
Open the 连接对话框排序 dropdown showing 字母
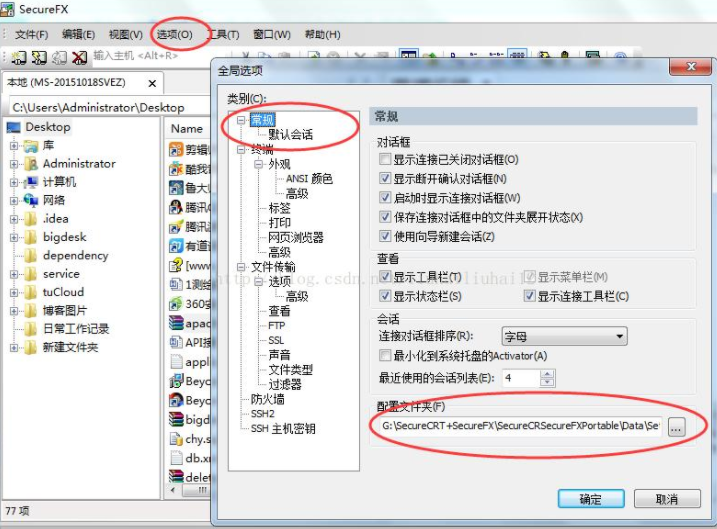[564, 337]
